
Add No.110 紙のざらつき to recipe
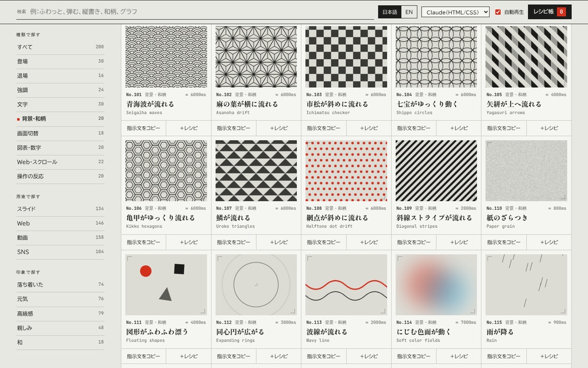(549, 242)
